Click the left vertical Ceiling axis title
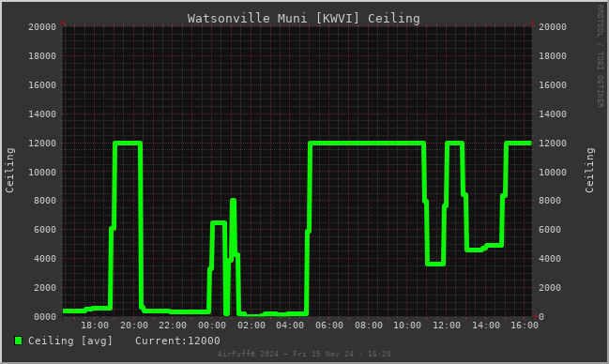Viewport: 609px width, 364px height. click(9, 170)
